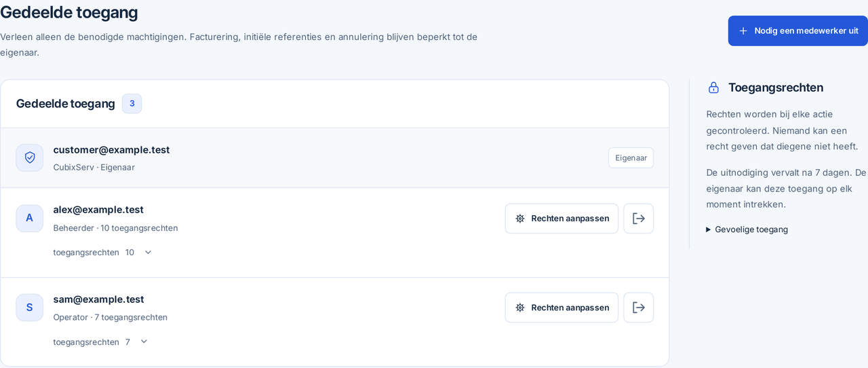The width and height of the screenshot is (868, 368).
Task: Click 'CubixServ · Eigenaar' subtitle
Action: [x=94, y=167]
